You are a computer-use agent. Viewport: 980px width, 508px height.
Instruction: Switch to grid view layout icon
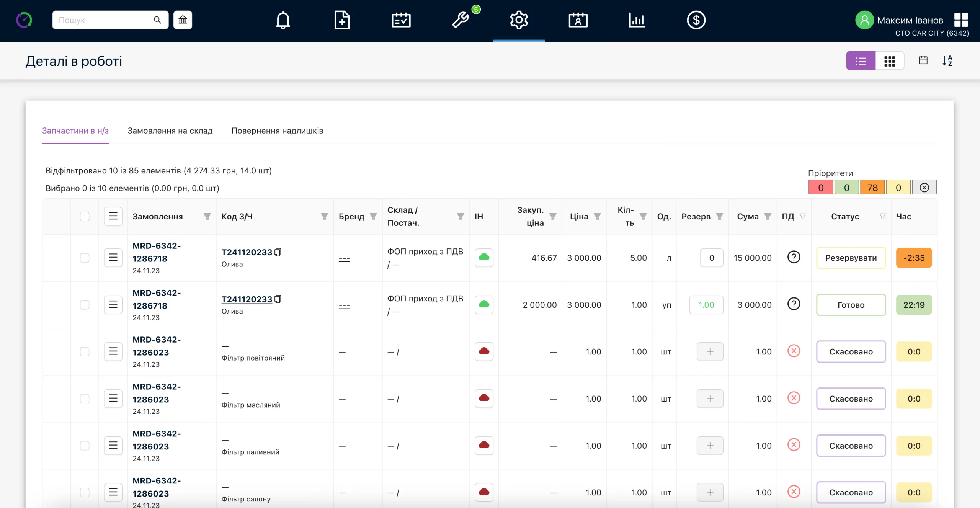point(890,61)
